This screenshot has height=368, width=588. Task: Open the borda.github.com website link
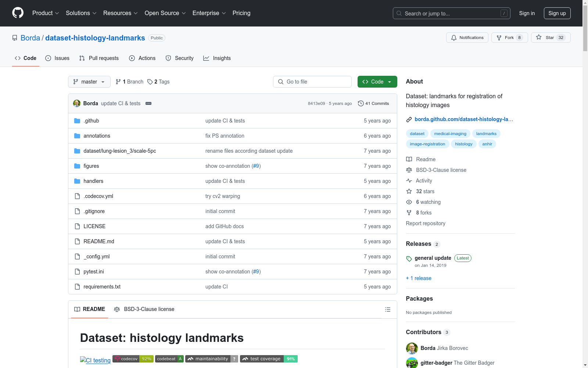pyautogui.click(x=463, y=119)
